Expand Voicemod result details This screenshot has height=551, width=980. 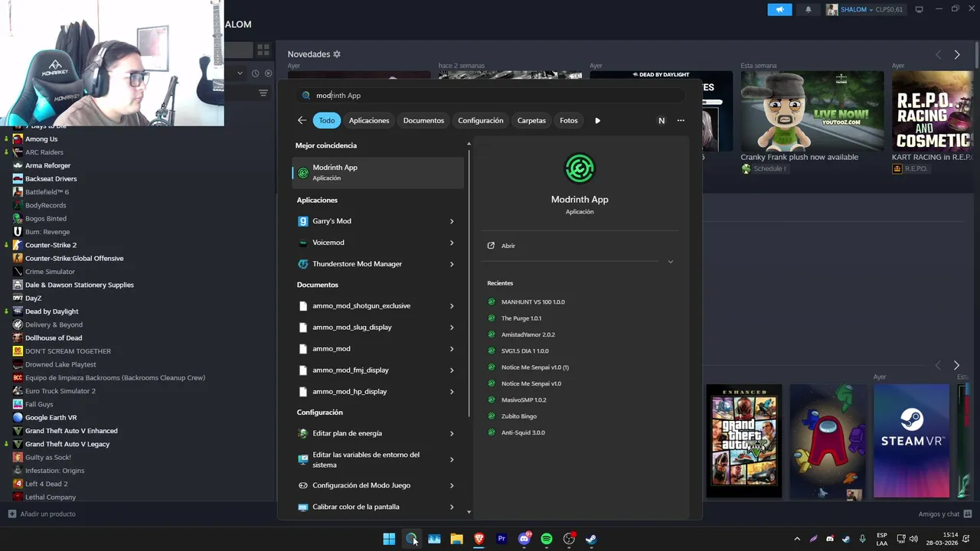pos(452,243)
